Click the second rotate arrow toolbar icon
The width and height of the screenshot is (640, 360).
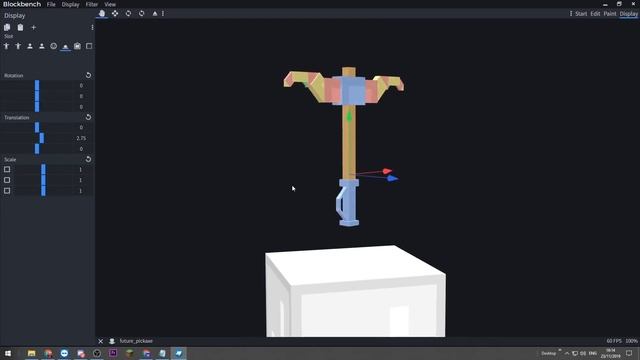click(x=141, y=13)
